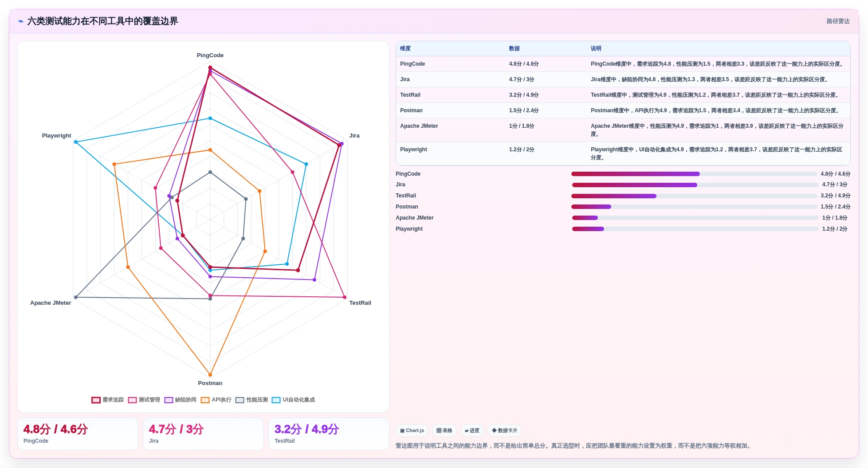Click the TestRail axis label on radar

tap(360, 303)
